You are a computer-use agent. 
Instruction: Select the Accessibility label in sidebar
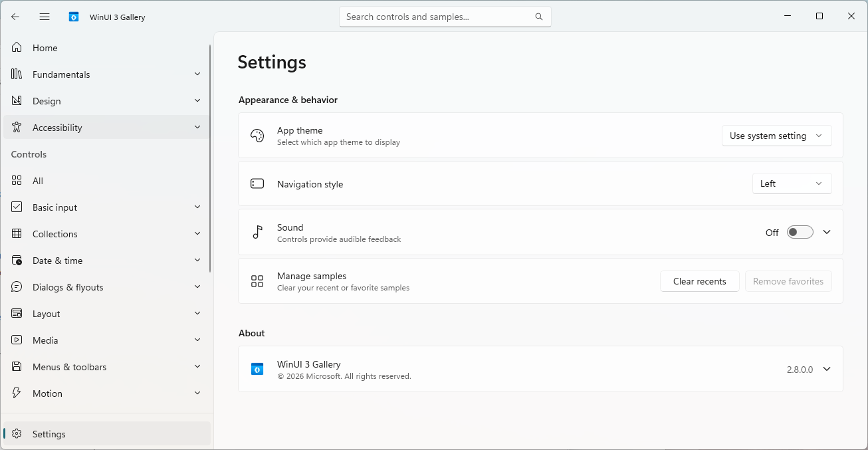click(57, 128)
